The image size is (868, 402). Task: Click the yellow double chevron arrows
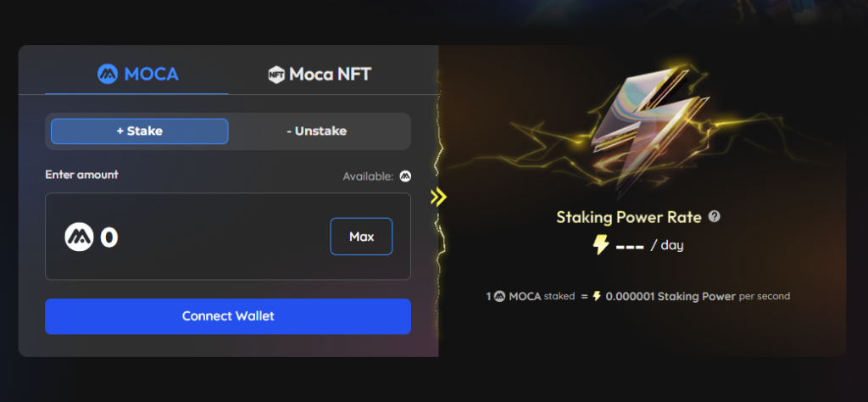[x=438, y=197]
